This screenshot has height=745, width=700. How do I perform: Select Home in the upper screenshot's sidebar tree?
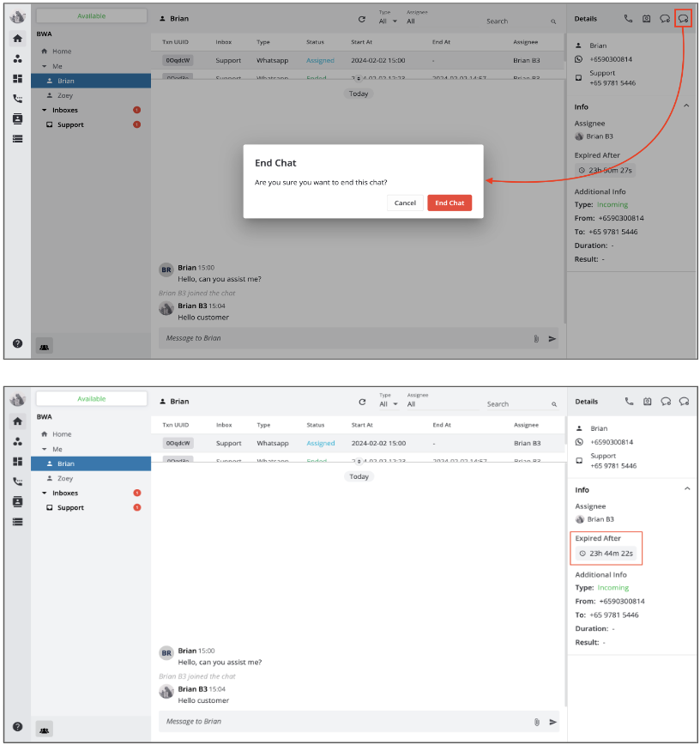(62, 51)
